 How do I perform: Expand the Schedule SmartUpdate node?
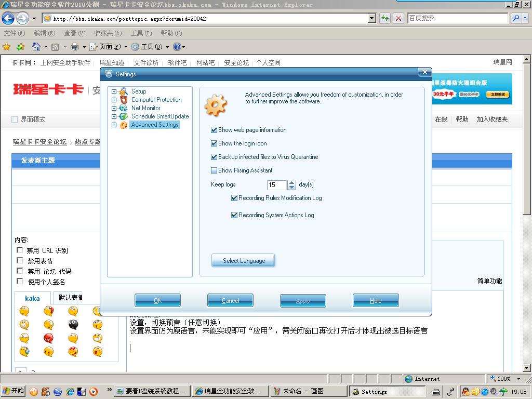click(114, 116)
